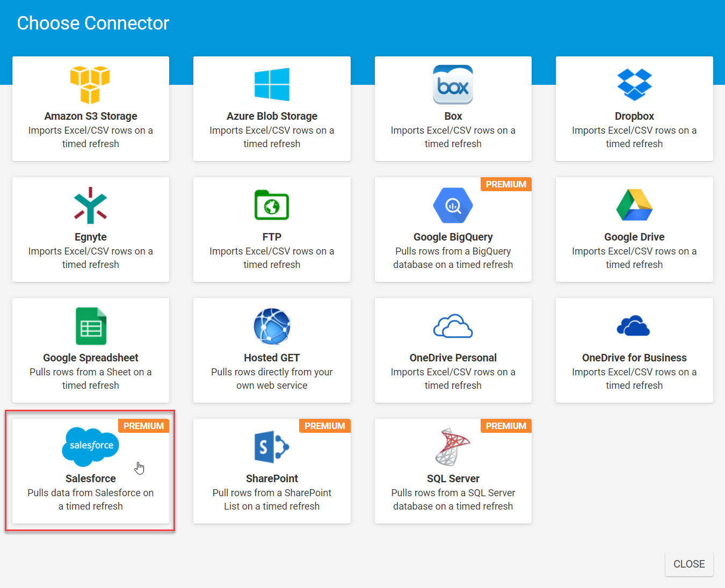Click the SQL Server logo icon
Image resolution: width=725 pixels, height=588 pixels.
point(453,447)
